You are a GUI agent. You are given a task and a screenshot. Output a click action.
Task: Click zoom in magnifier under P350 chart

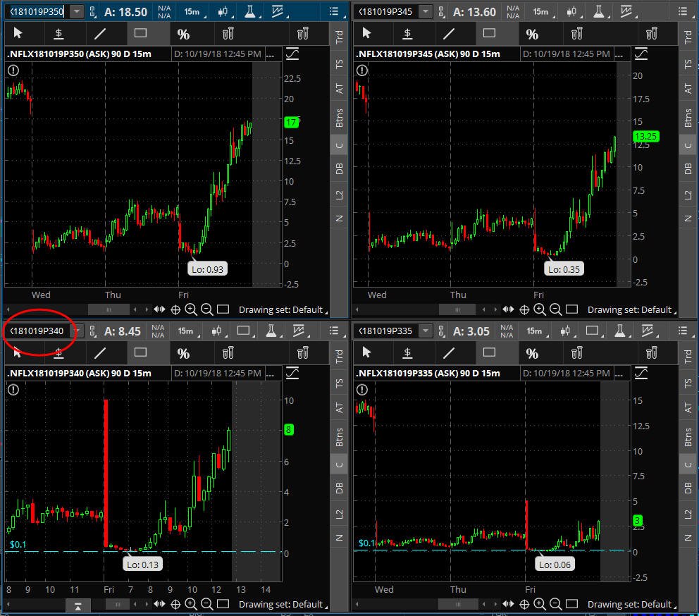[191, 309]
